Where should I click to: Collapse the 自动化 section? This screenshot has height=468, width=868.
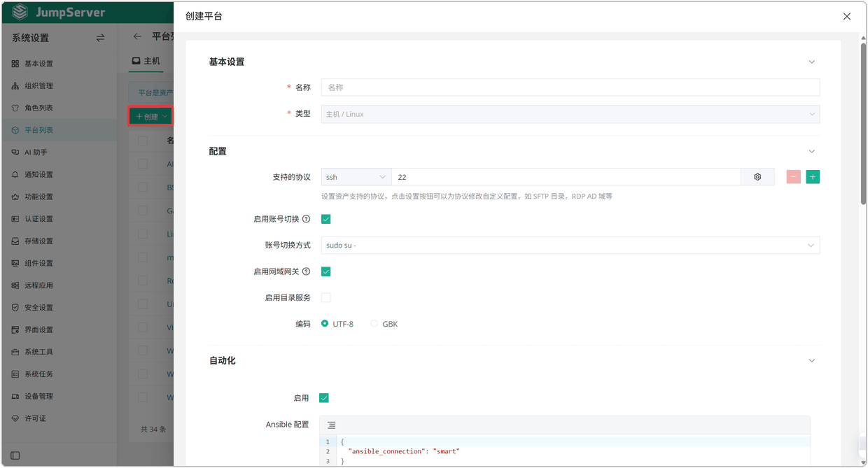coord(812,361)
